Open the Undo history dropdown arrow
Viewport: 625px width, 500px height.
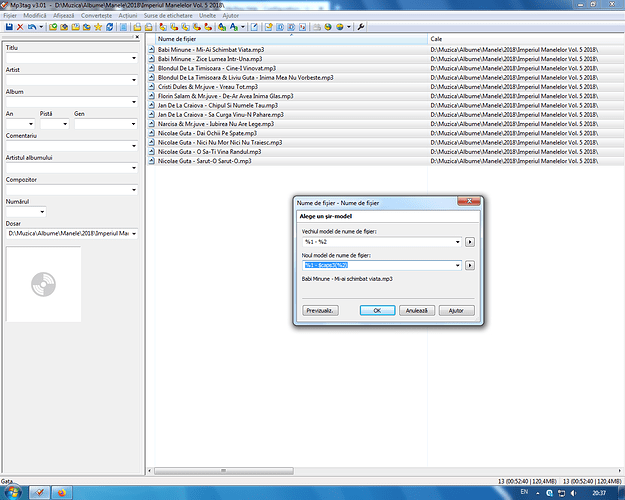click(41, 27)
